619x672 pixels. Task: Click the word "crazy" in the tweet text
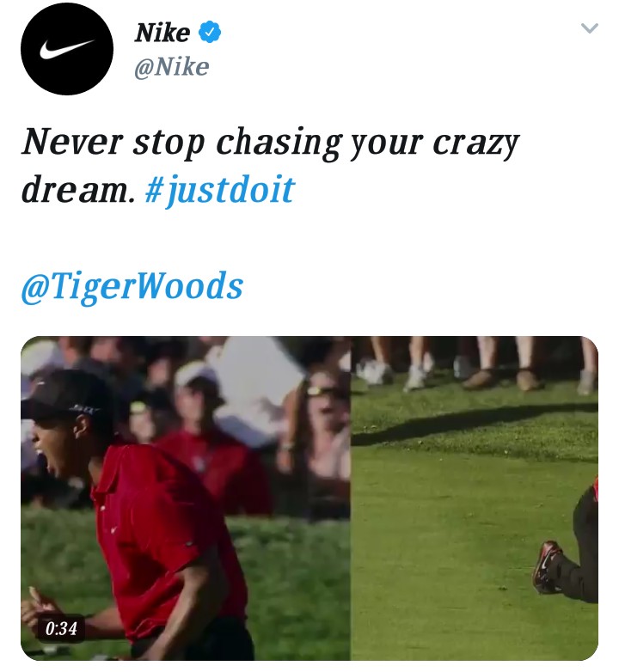pyautogui.click(x=476, y=144)
